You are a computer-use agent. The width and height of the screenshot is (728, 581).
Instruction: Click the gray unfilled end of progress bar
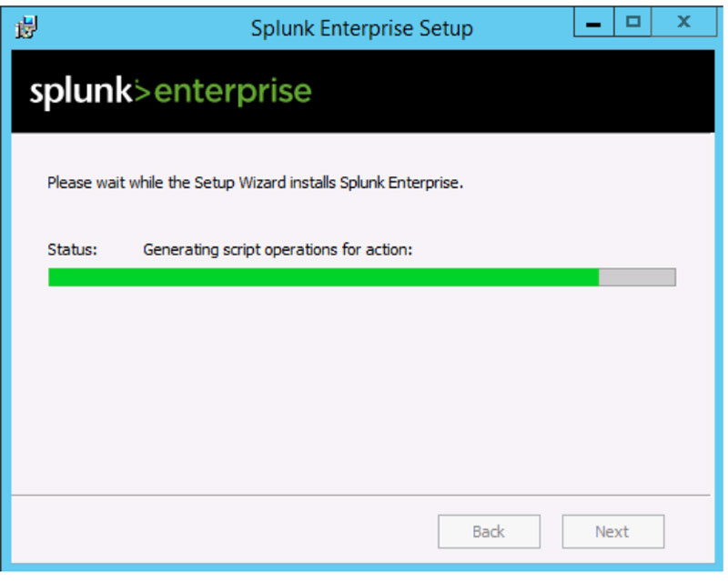click(x=637, y=277)
